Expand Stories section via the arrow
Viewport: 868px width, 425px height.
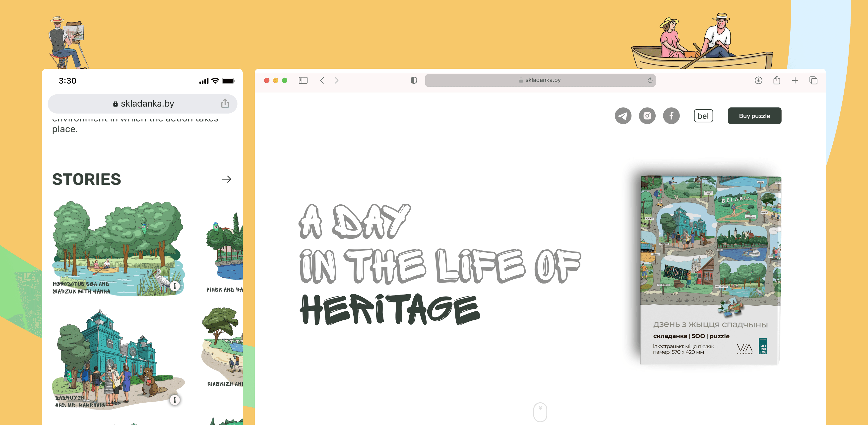pyautogui.click(x=227, y=179)
